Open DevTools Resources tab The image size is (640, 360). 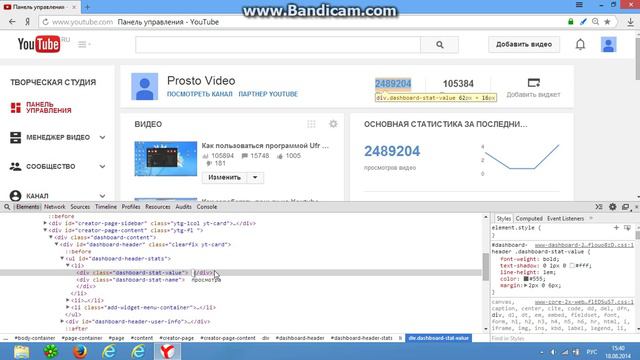tap(158, 207)
